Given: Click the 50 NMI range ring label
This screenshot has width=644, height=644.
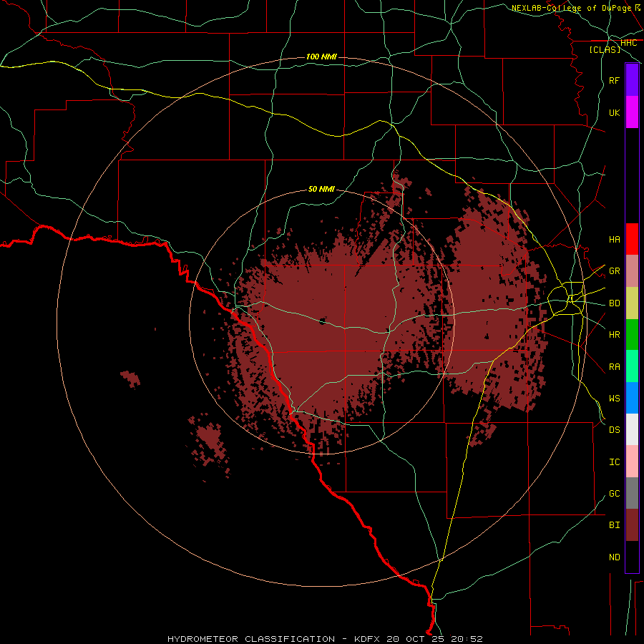Looking at the screenshot, I should (x=321, y=190).
